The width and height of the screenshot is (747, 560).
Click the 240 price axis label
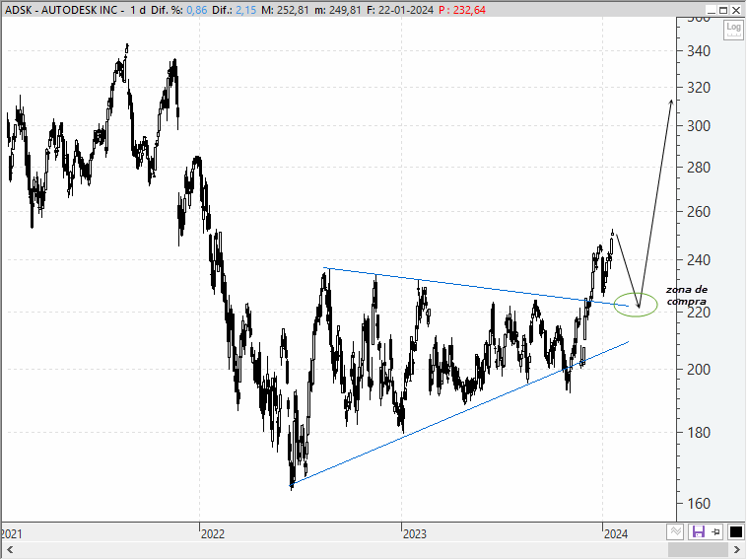[x=699, y=259]
